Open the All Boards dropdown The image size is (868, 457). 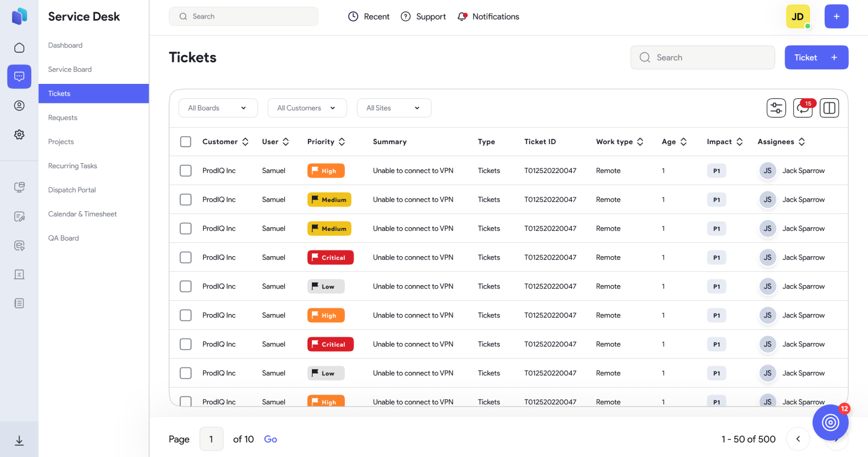[x=218, y=108]
